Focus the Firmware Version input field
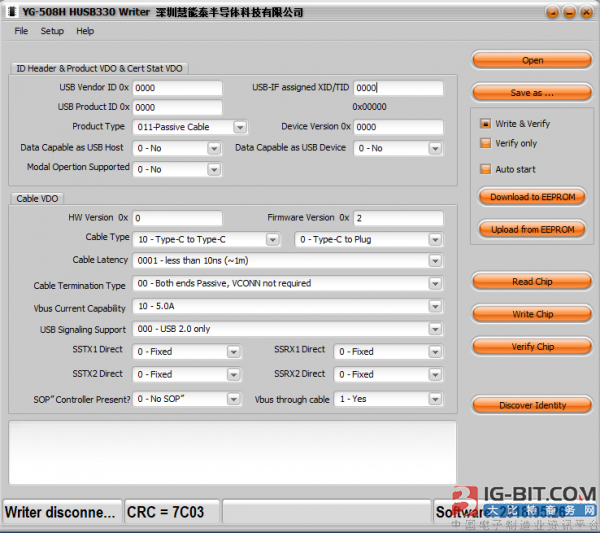600x533 pixels. [397, 218]
